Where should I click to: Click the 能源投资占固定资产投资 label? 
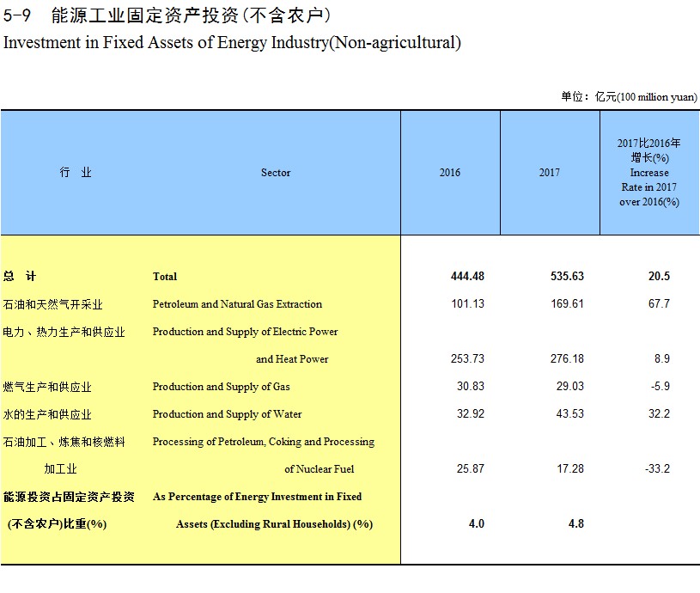click(x=69, y=497)
